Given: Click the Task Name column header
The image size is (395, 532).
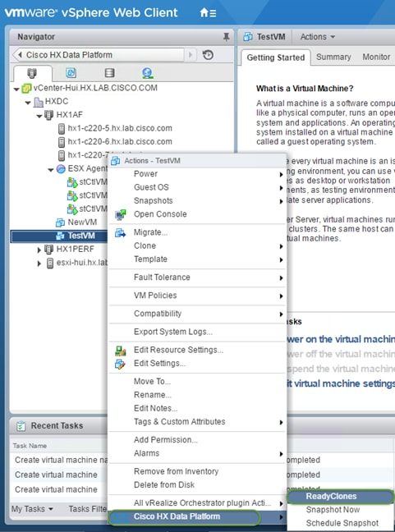Looking at the screenshot, I should [x=30, y=446].
